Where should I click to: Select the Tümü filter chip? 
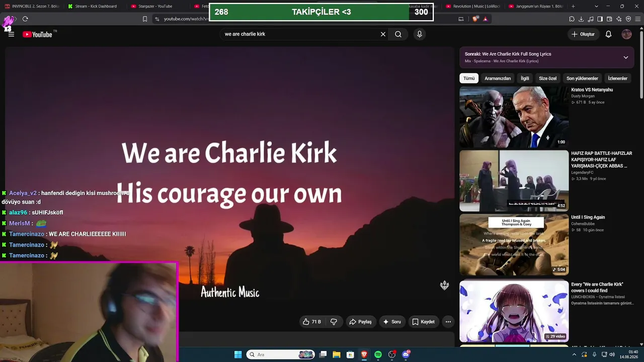[x=469, y=78]
